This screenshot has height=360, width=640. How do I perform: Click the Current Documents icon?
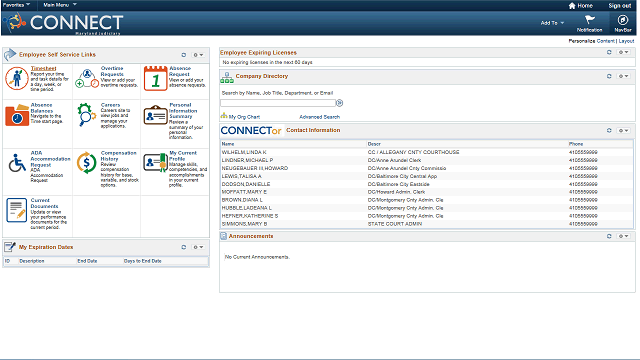coord(17,210)
